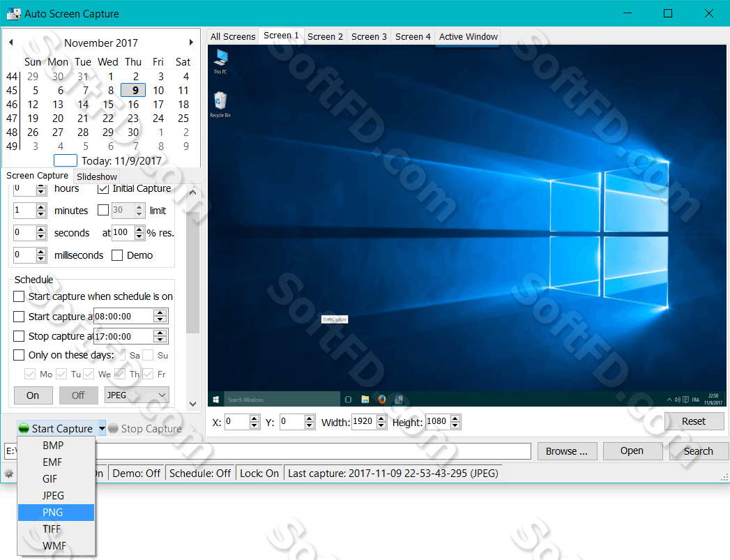Click the Reset button
730x560 pixels.
694,421
